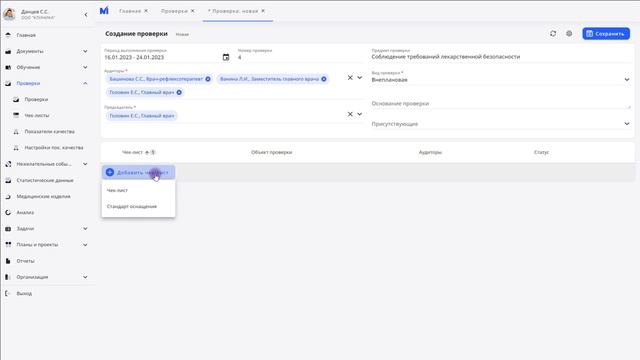Collapse the Проверки sidebar section
Image resolution: width=640 pixels, height=360 pixels.
tap(85, 83)
